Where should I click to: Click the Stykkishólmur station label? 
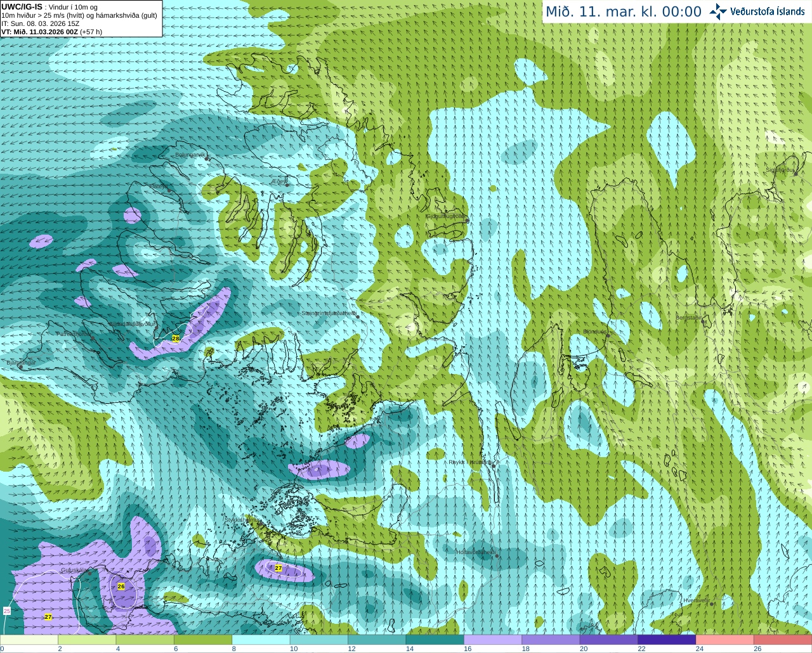coord(242,520)
